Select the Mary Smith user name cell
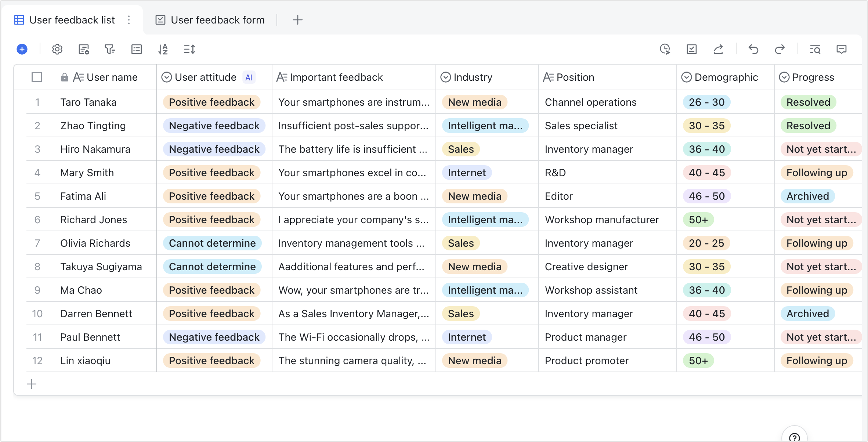Image resolution: width=868 pixels, height=442 pixels. click(87, 173)
